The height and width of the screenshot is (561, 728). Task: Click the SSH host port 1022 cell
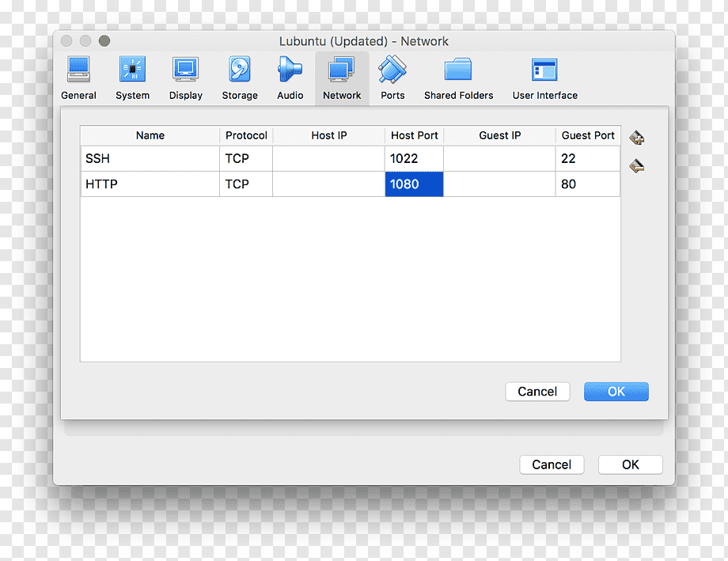(x=414, y=159)
